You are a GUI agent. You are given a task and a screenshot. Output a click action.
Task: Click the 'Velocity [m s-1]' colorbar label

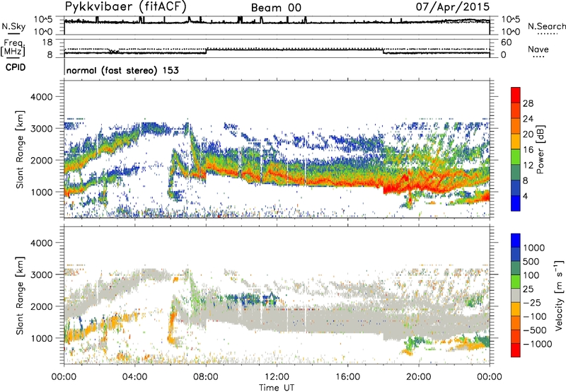coord(560,295)
